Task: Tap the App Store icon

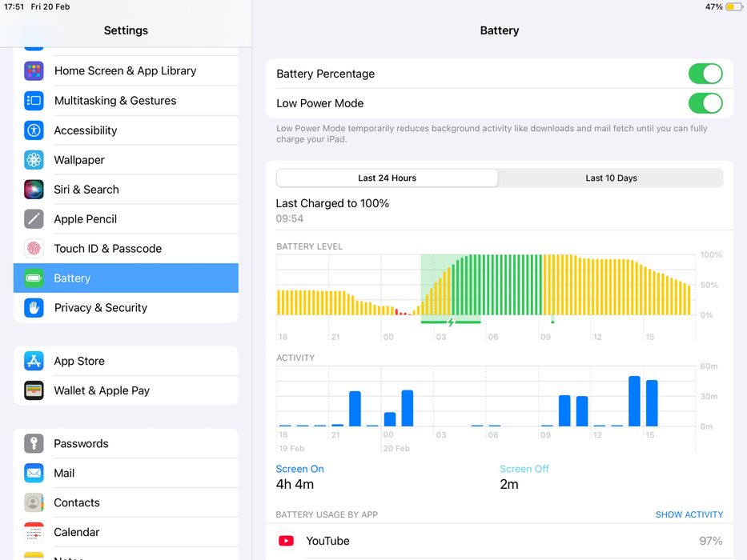Action: pyautogui.click(x=34, y=361)
